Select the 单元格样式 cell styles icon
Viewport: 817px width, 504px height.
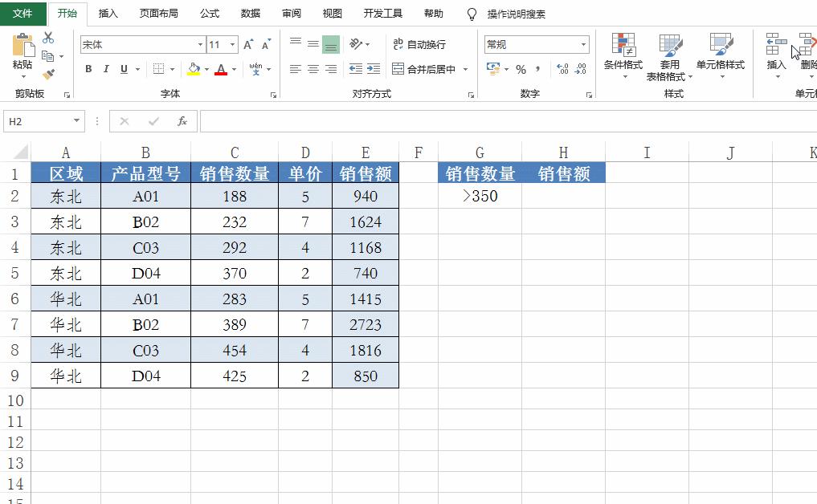720,58
